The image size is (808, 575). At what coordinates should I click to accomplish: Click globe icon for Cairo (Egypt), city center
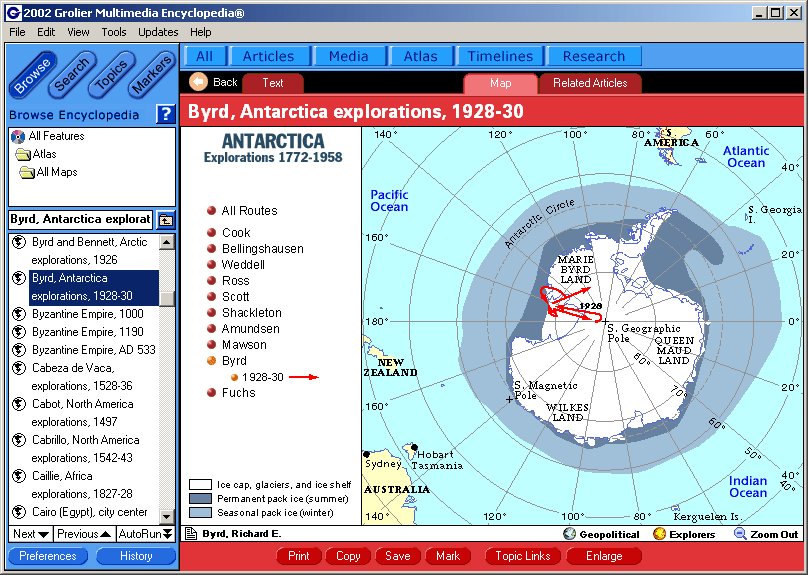(x=19, y=512)
